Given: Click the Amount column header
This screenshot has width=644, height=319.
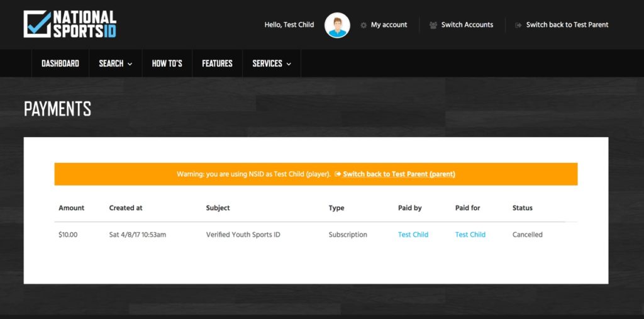Looking at the screenshot, I should coord(72,208).
